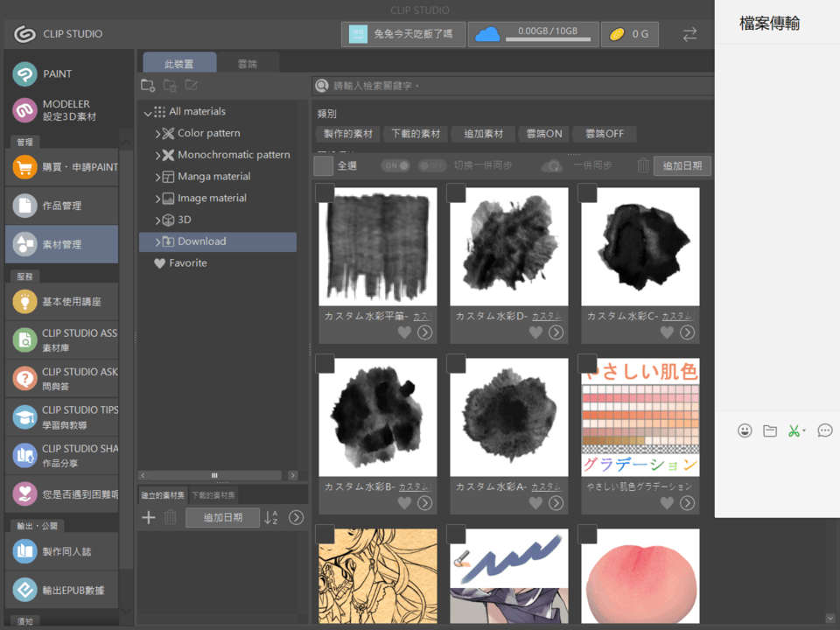Favorite the カスタム水彩平筆 material heart
This screenshot has height=630, width=840.
(x=404, y=332)
